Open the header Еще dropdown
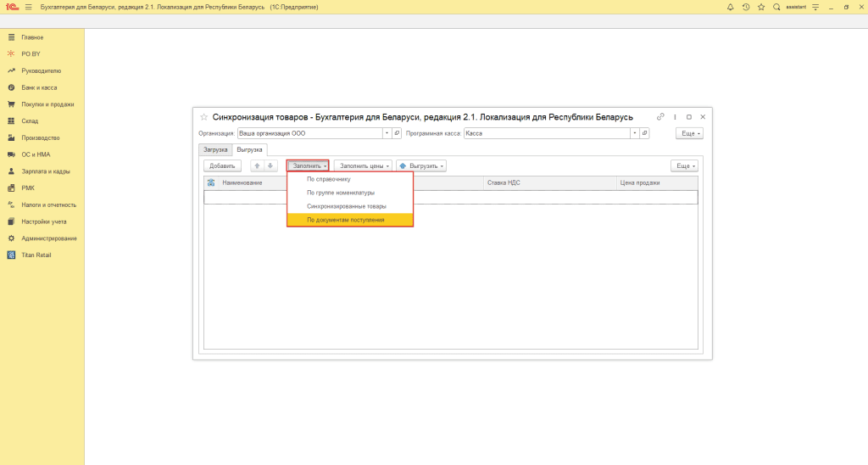Image resolution: width=868 pixels, height=465 pixels. click(689, 133)
